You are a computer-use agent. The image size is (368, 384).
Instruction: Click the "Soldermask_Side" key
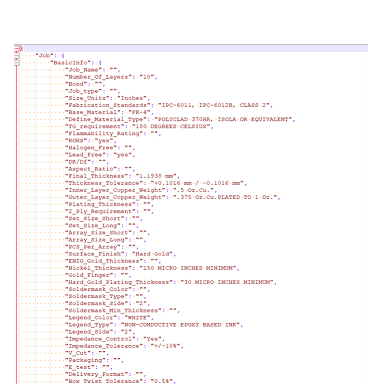pos(96,303)
